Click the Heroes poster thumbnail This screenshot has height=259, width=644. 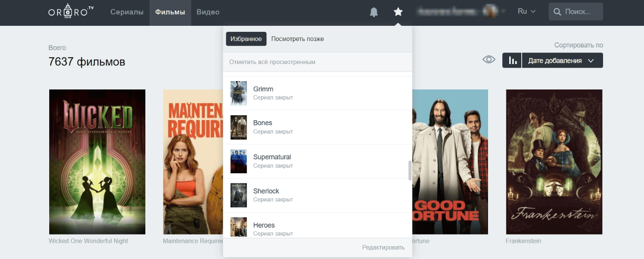click(239, 228)
